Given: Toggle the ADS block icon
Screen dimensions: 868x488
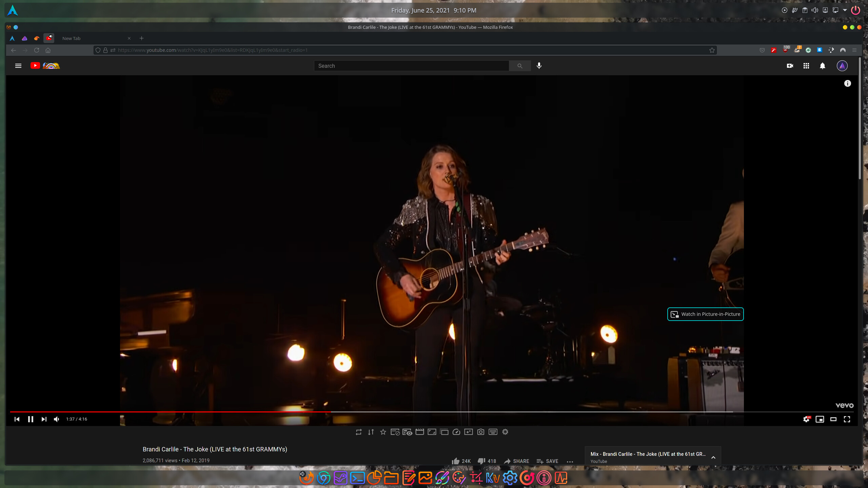Looking at the screenshot, I should 395,432.
